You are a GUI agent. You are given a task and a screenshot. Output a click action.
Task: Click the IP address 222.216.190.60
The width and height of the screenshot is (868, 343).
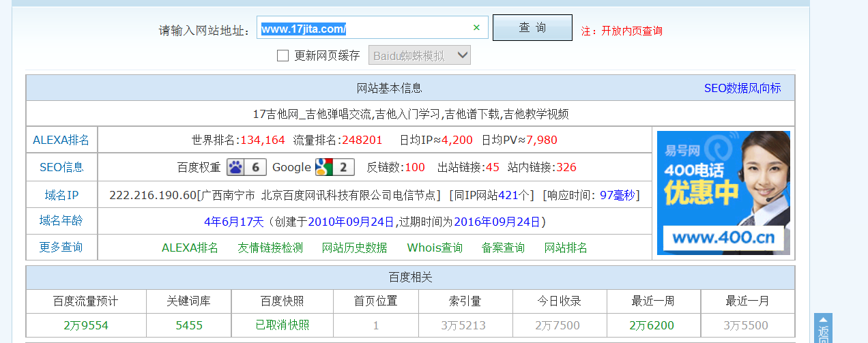click(x=153, y=196)
